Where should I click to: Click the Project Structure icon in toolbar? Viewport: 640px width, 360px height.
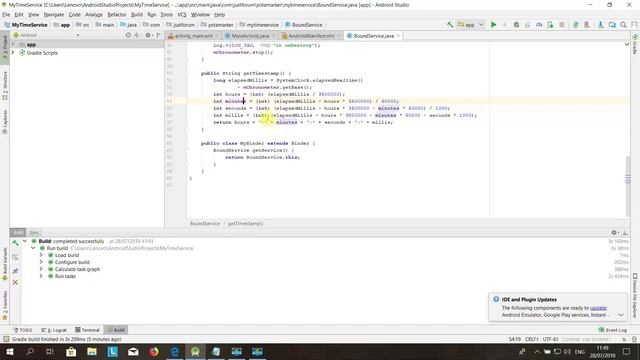612,25
